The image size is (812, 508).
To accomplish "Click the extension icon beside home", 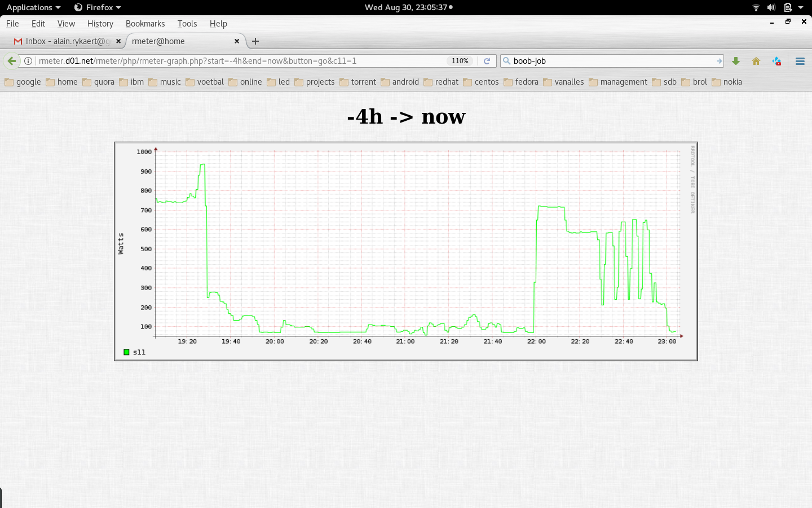I will (x=777, y=61).
